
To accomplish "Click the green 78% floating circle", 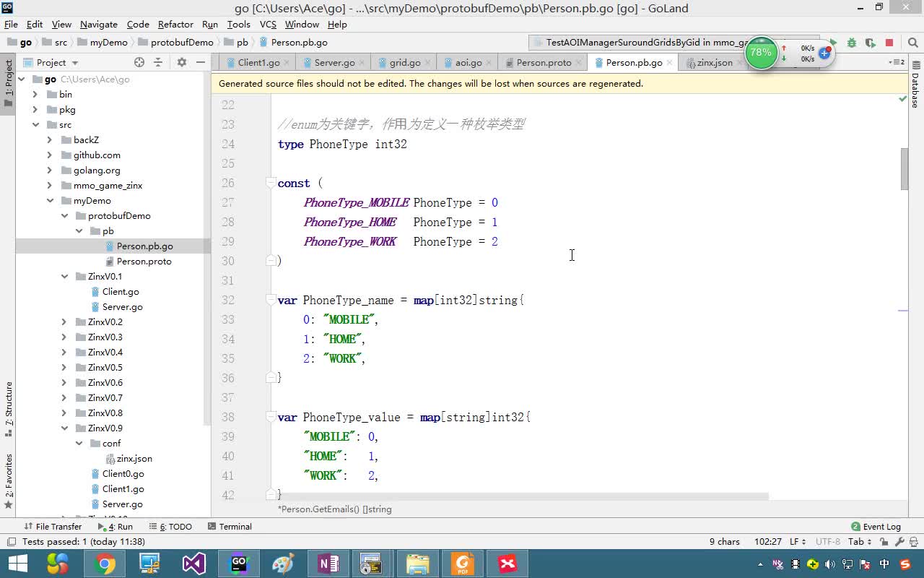I will tap(761, 53).
